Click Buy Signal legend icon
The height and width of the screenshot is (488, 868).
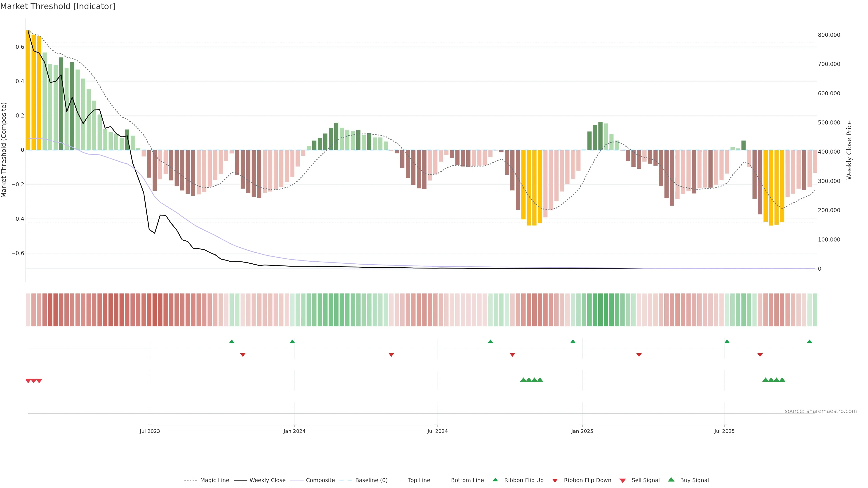pos(671,480)
